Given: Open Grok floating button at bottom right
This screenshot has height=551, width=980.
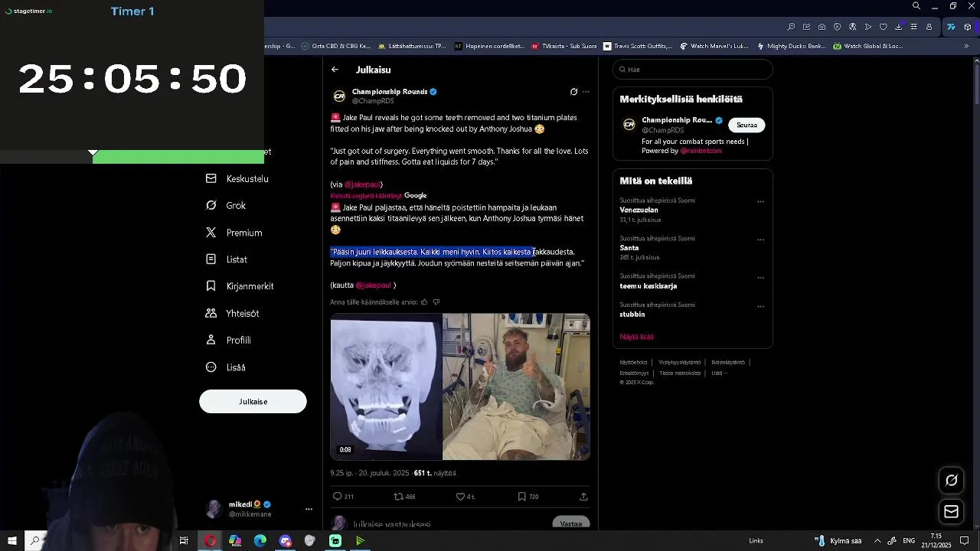Looking at the screenshot, I should (x=952, y=481).
